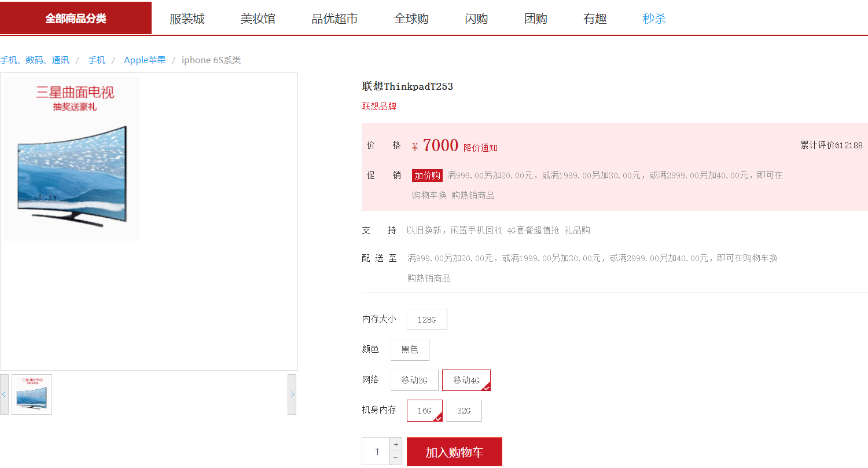Select the 移动3G network option

(x=414, y=381)
